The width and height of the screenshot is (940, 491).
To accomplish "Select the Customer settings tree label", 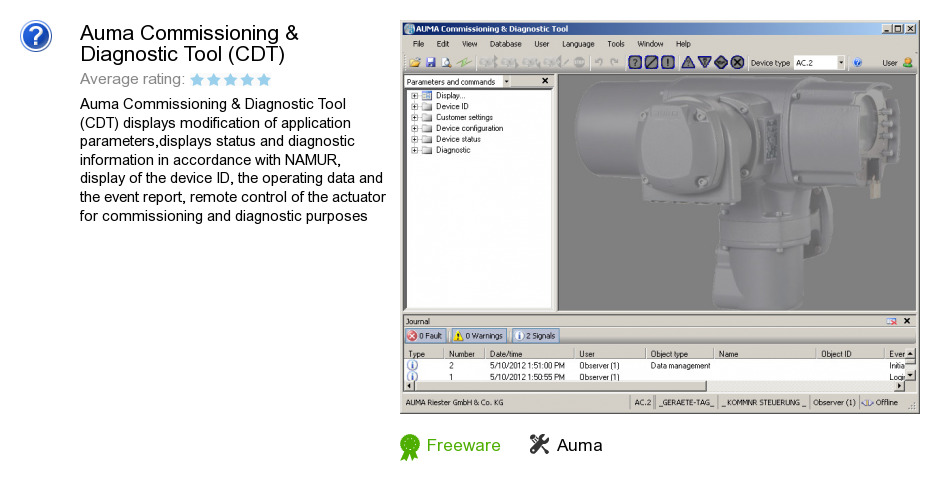I will coord(464,118).
